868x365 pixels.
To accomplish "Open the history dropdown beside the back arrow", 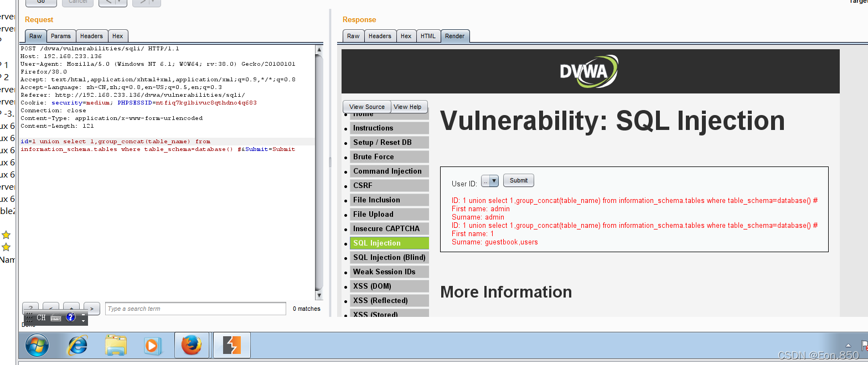I will (x=122, y=2).
